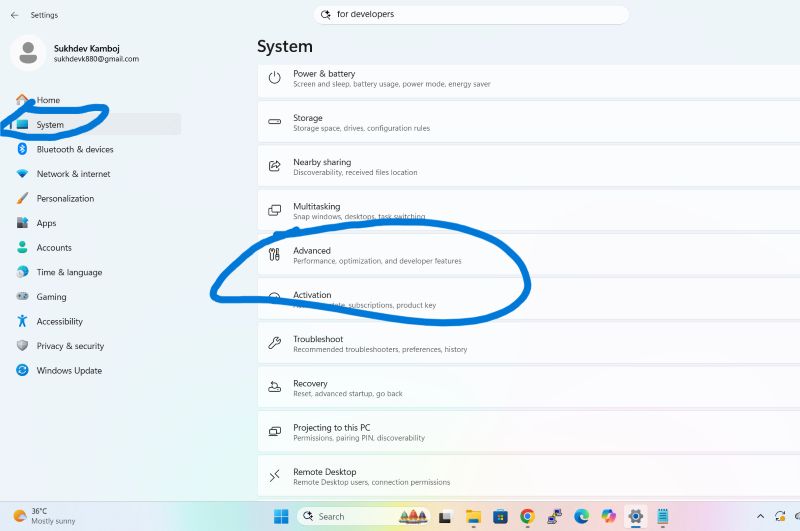This screenshot has height=531, width=800.
Task: Click the Troubleshoot wrench icon
Action: click(274, 343)
